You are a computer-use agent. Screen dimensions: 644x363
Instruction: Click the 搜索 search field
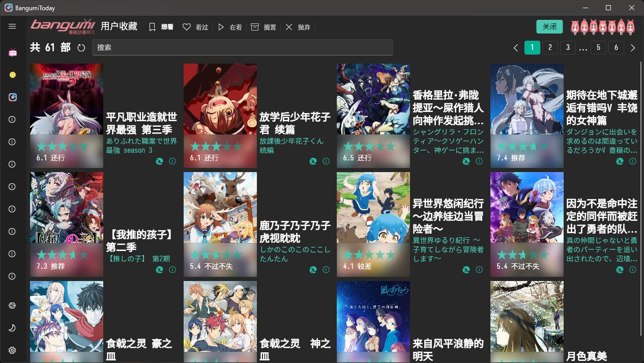(243, 47)
